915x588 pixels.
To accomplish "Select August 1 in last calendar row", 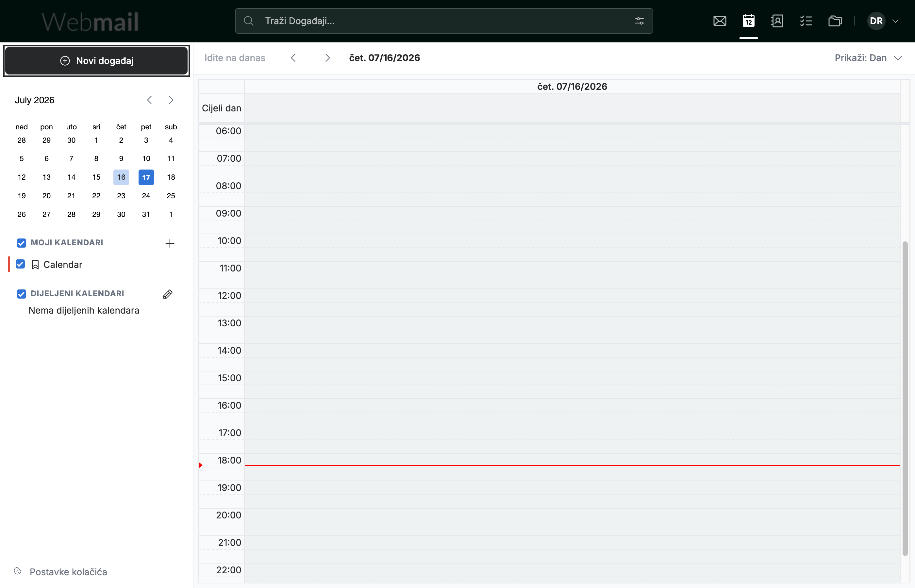I will pos(171,215).
